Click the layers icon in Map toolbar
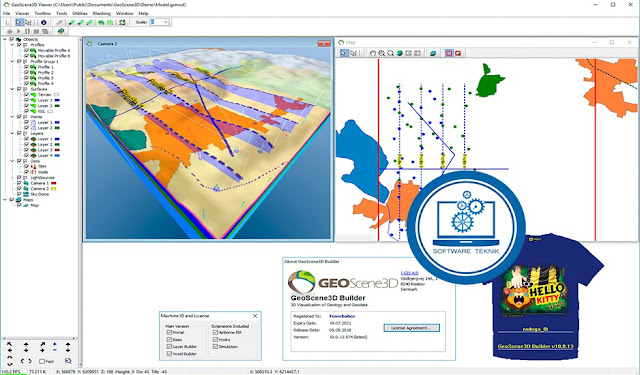Image resolution: width=640 pixels, height=375 pixels. (433, 53)
